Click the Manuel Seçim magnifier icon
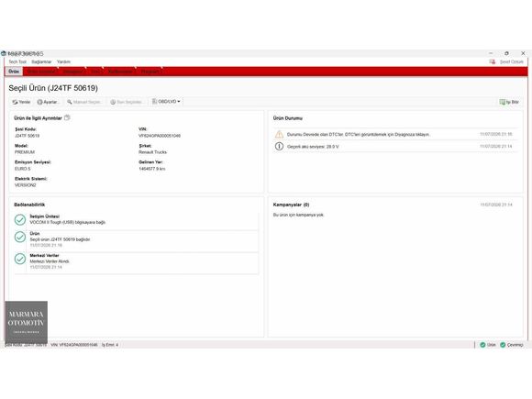 click(x=70, y=102)
